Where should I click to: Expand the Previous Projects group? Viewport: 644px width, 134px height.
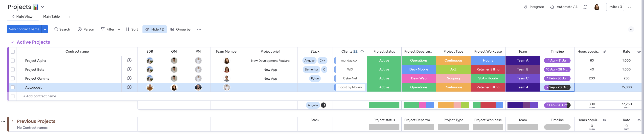13,121
